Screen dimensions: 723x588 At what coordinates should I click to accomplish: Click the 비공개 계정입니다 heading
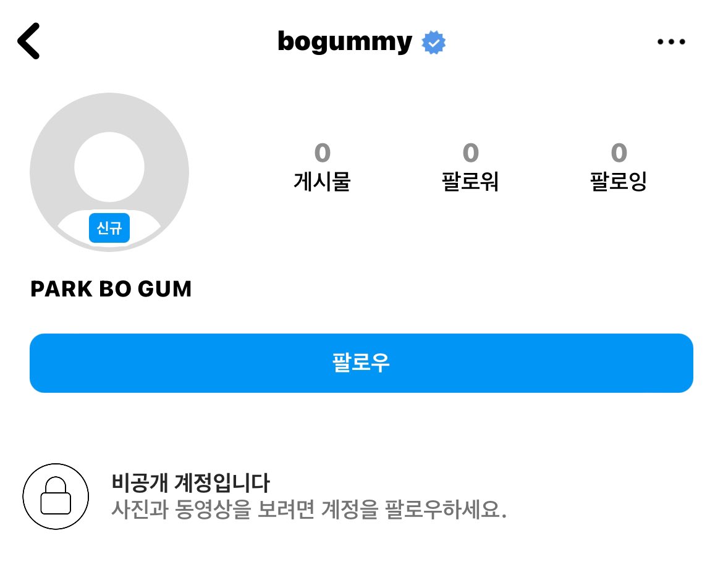(190, 482)
